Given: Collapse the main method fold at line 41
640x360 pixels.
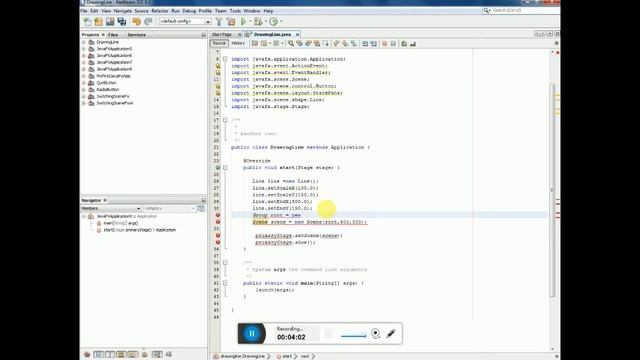Looking at the screenshot, I should pyautogui.click(x=225, y=283).
